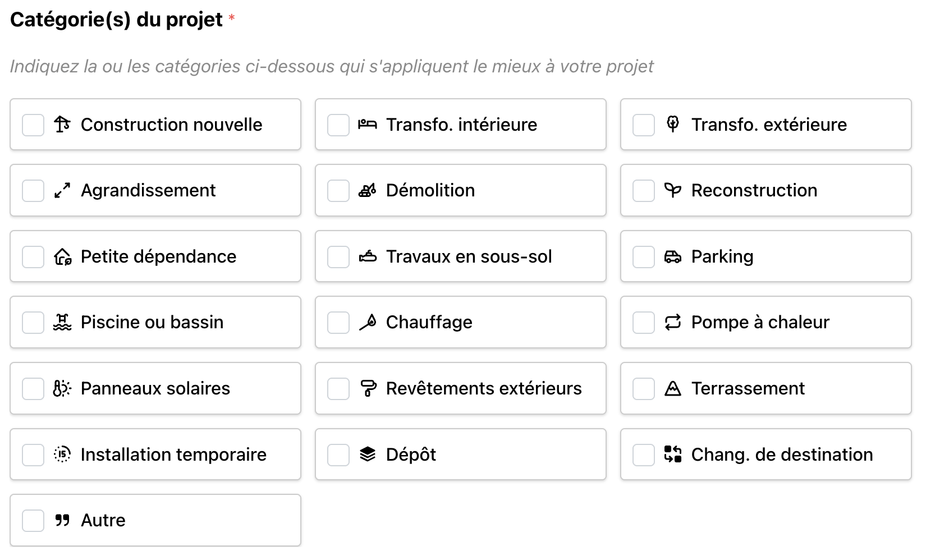Click the mountain icon for Terrassement
The width and height of the screenshot is (926, 560).
tap(672, 388)
